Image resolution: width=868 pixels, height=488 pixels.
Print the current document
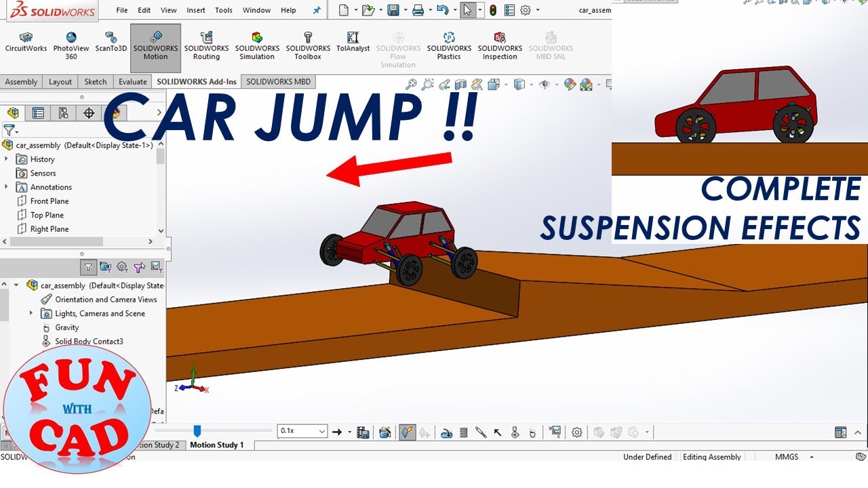coord(418,10)
